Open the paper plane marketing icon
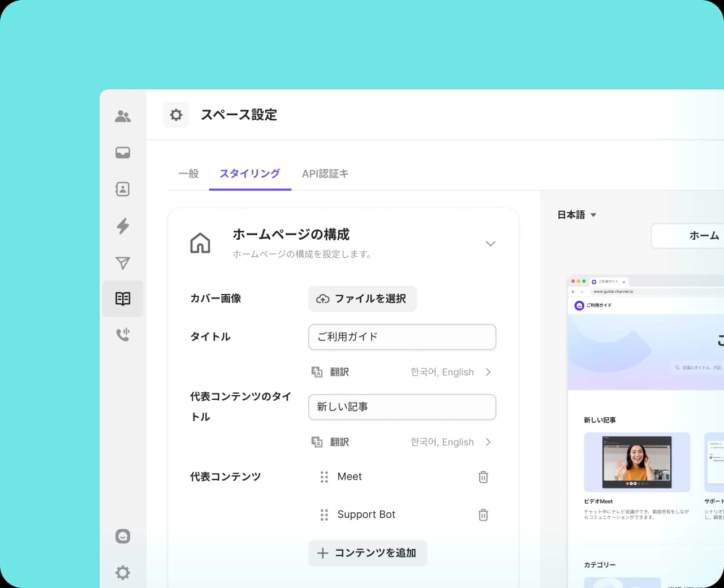 click(123, 262)
